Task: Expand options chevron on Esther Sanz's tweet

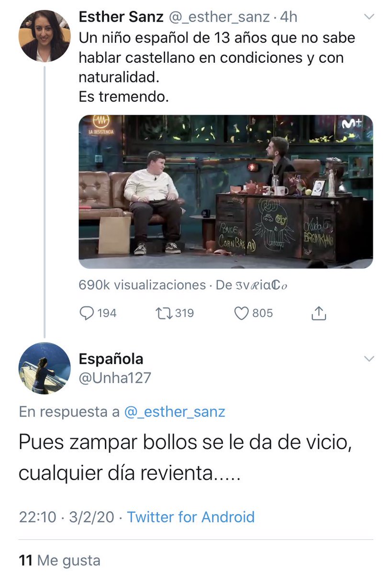Action: pyautogui.click(x=369, y=17)
